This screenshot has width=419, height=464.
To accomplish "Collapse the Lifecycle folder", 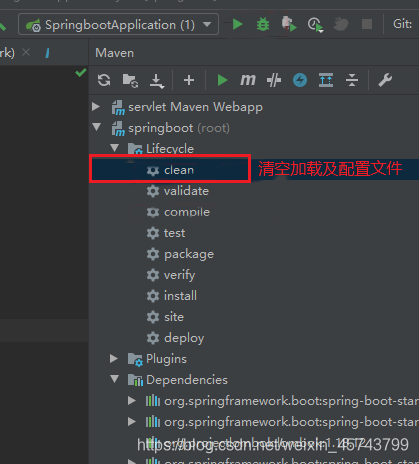I will coord(115,148).
